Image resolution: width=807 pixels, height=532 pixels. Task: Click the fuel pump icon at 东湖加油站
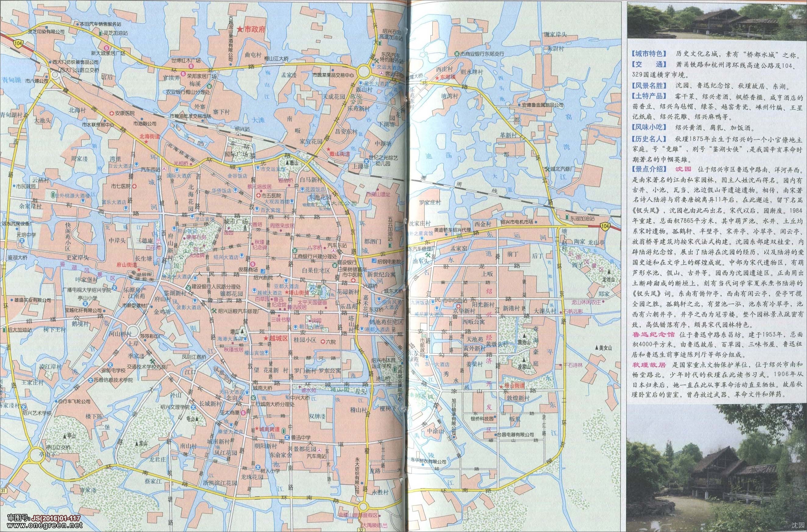coord(568,217)
